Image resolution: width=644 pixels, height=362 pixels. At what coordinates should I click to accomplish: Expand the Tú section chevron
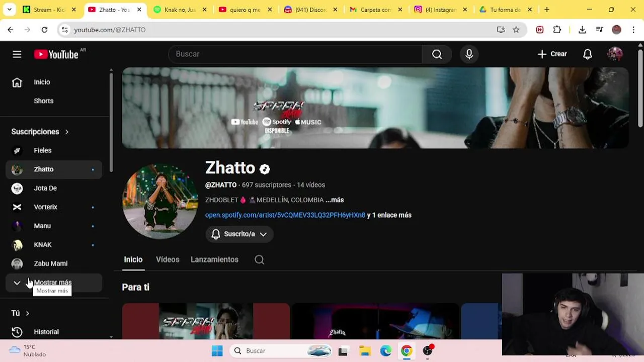pos(27,313)
